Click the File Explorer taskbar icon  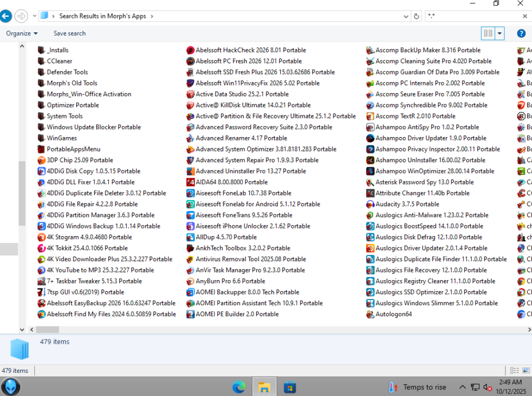click(264, 387)
